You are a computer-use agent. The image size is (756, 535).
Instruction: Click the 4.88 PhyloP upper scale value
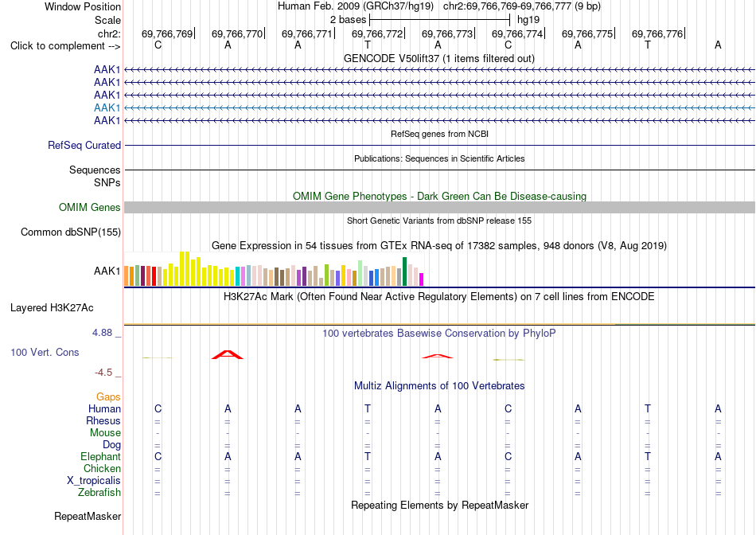coord(102,333)
